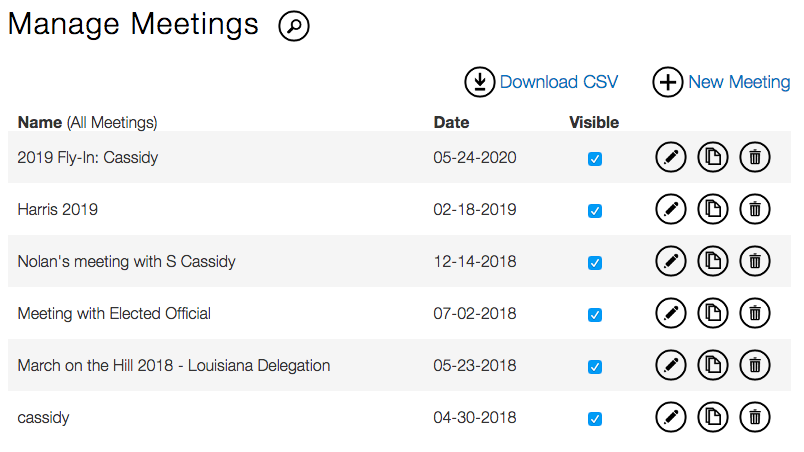Click the search magnifier icon beside Manage Meetings

click(x=293, y=26)
